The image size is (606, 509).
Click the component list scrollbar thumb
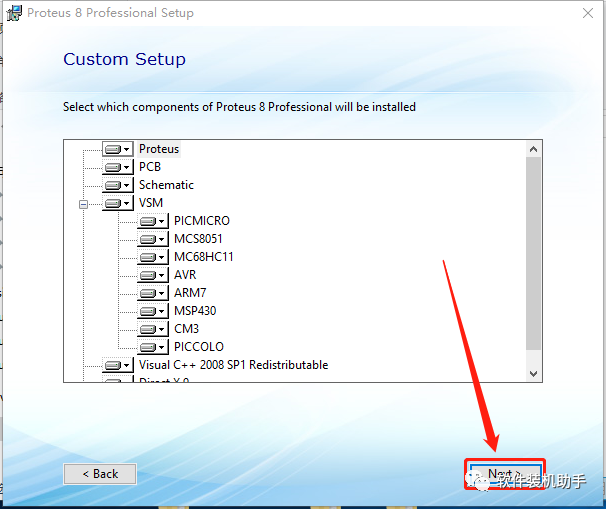tap(533, 254)
